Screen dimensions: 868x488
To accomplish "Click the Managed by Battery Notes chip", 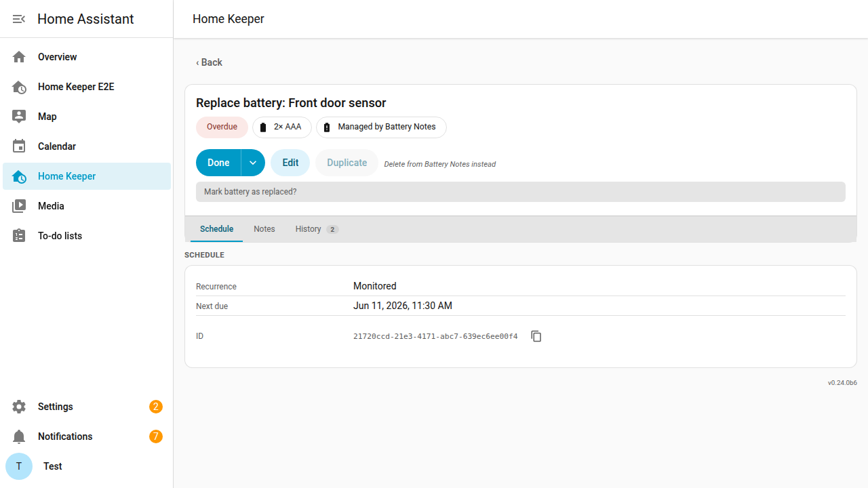I will pyautogui.click(x=381, y=127).
